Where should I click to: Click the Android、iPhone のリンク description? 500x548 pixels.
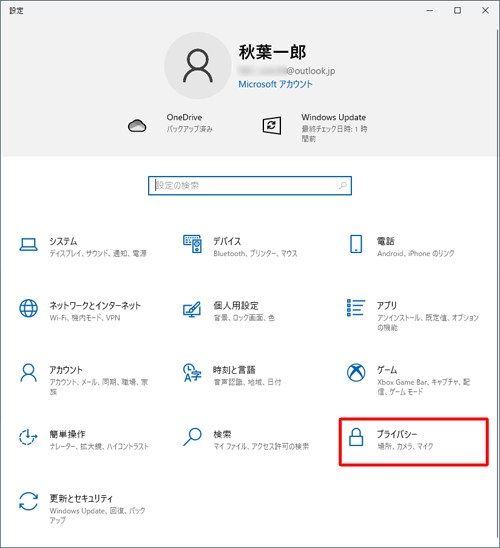416,253
